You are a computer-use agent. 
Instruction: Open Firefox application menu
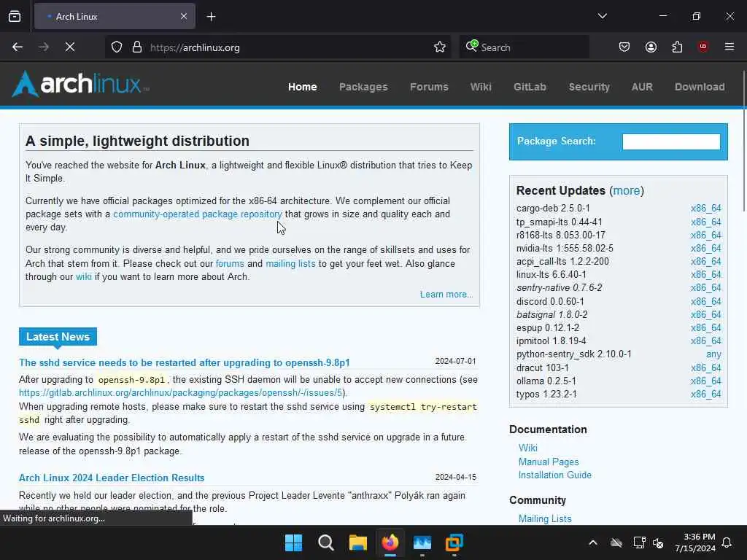point(729,47)
